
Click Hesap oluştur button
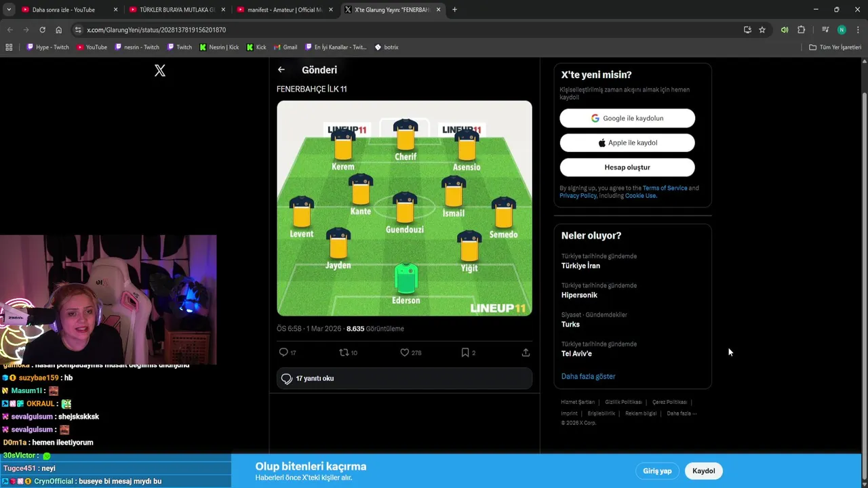point(627,167)
